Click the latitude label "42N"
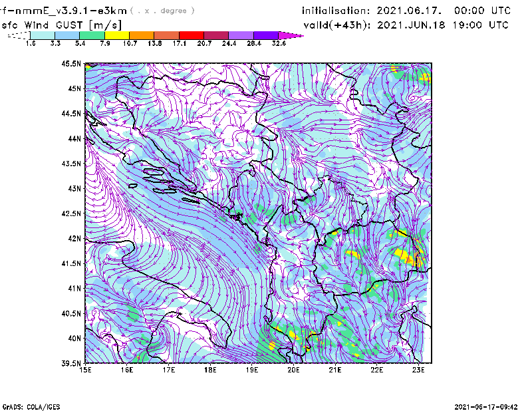 point(74,239)
